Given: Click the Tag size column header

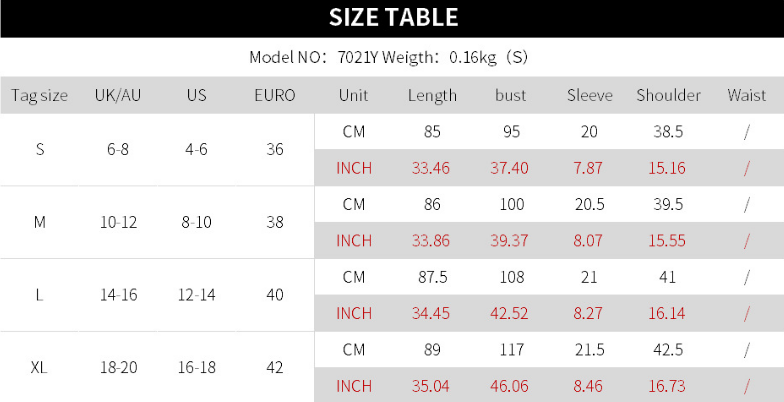Looking at the screenshot, I should pyautogui.click(x=40, y=95).
